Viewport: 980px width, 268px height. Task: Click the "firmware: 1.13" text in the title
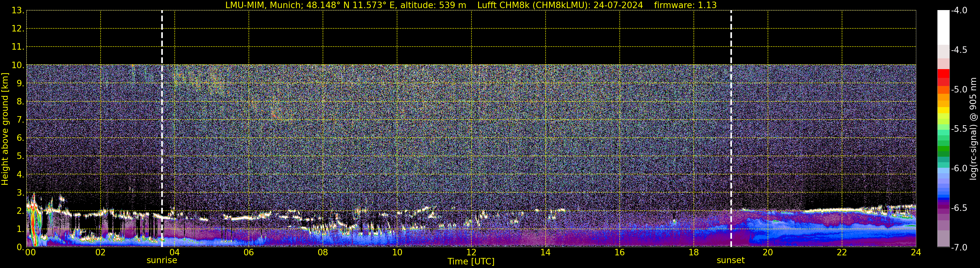coord(685,5)
